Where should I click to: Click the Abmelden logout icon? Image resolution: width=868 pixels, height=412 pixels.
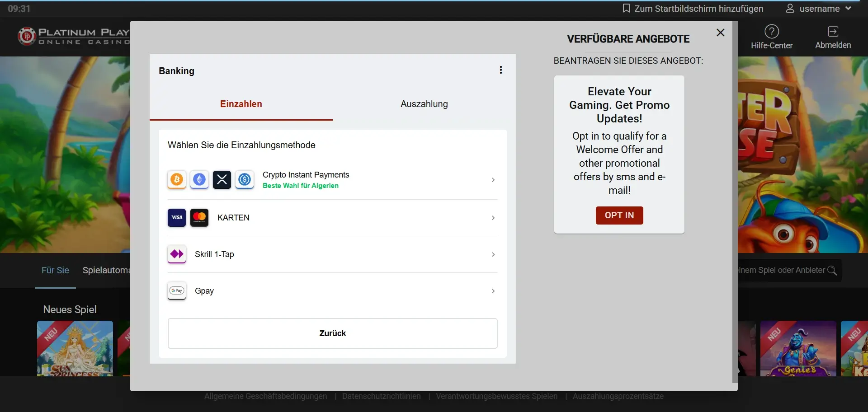pyautogui.click(x=833, y=32)
